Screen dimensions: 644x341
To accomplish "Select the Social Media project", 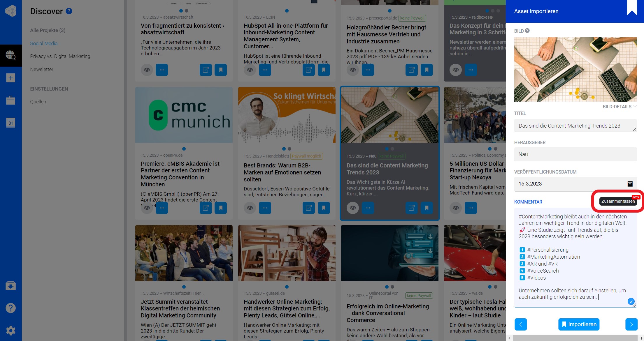I will pos(44,43).
